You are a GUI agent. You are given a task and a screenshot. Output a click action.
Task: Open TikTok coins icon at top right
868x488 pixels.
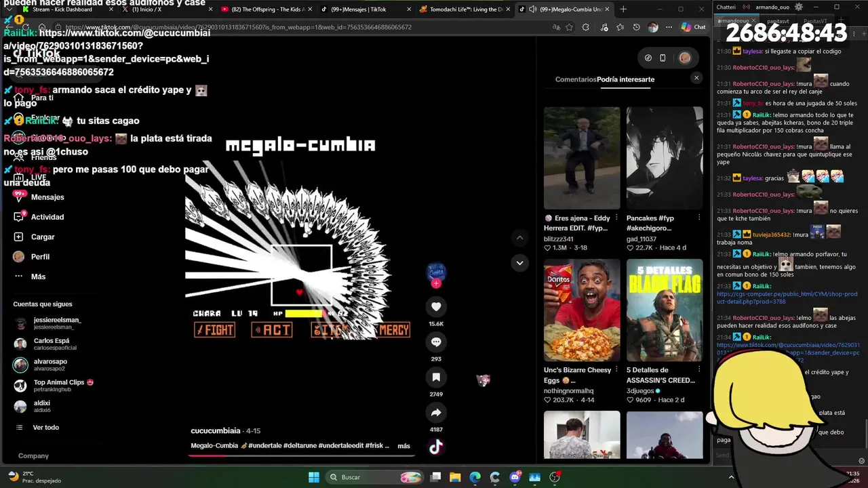pos(648,58)
